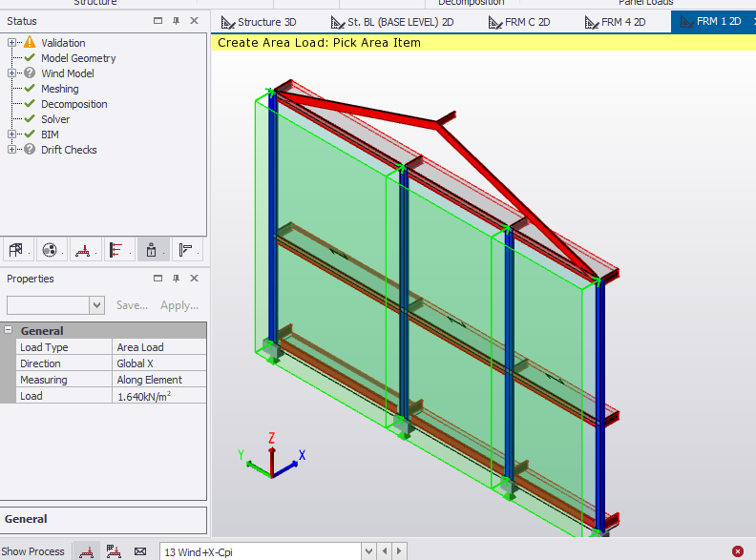This screenshot has height=560, width=756.
Task: Edit the Load value 1.640kN/m²
Action: 159,396
